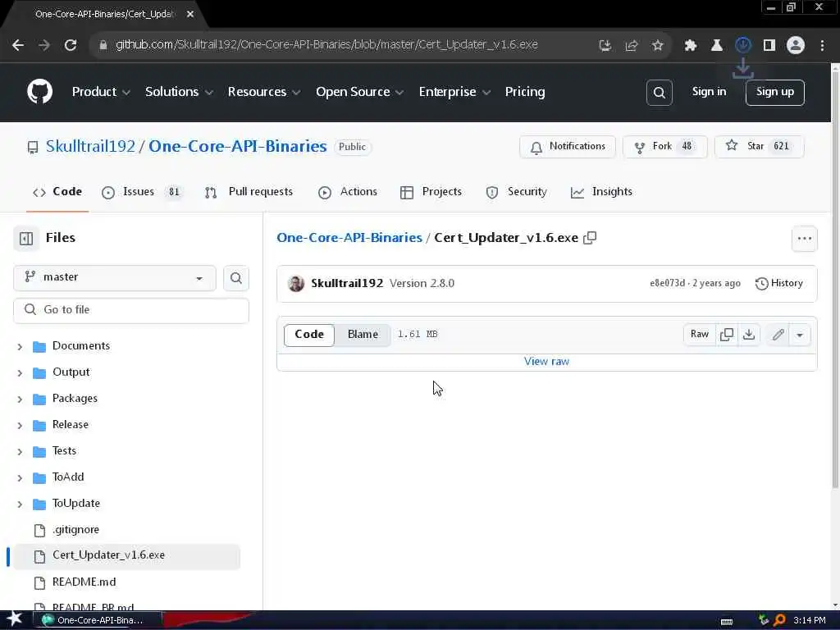Viewport: 840px width, 630px height.
Task: Open the browser downloads icon
Action: coord(743,45)
